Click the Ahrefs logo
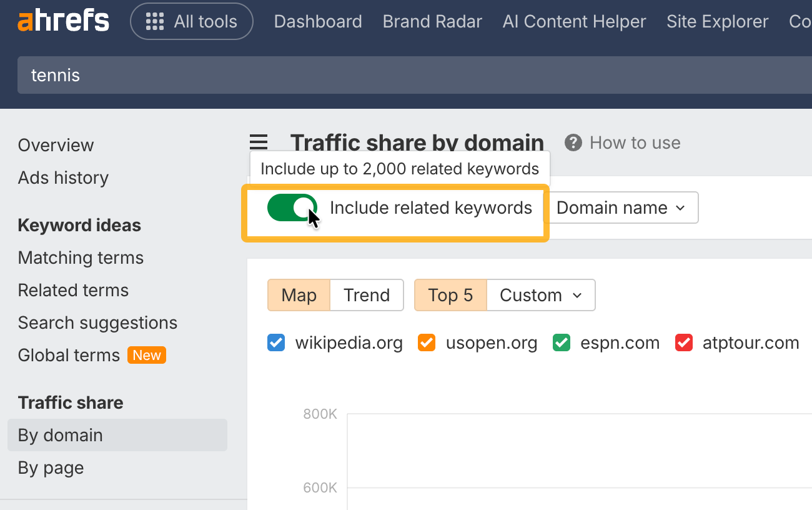 (63, 21)
